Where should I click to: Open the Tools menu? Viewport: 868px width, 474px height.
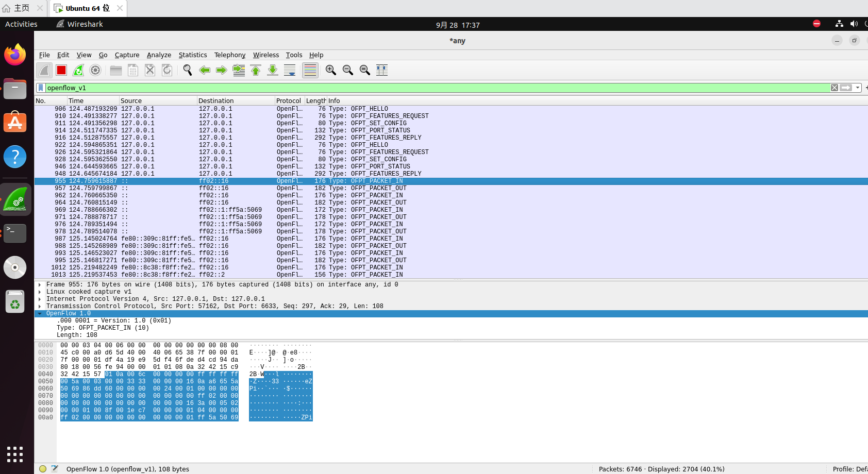coord(294,55)
